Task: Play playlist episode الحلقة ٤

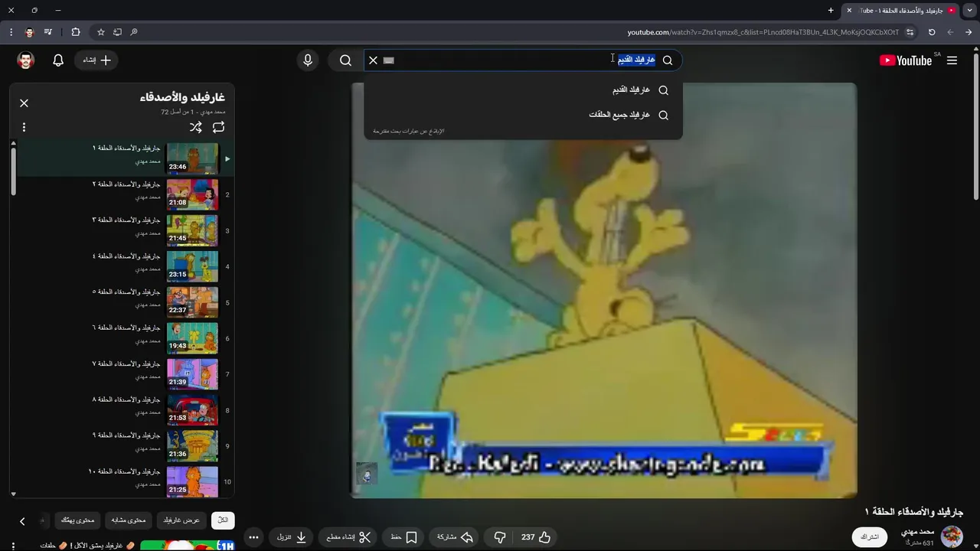Action: point(125,266)
